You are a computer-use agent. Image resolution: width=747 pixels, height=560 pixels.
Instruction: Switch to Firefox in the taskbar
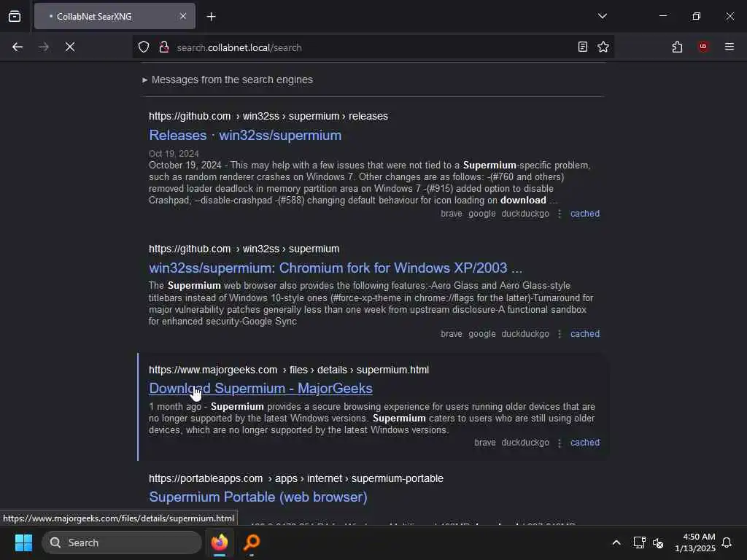(x=220, y=542)
